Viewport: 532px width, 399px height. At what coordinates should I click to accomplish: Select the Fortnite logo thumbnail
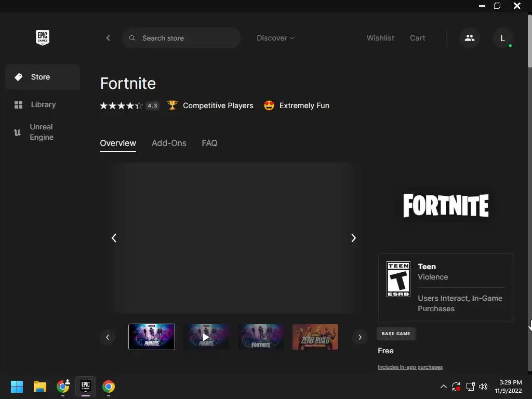pyautogui.click(x=261, y=337)
